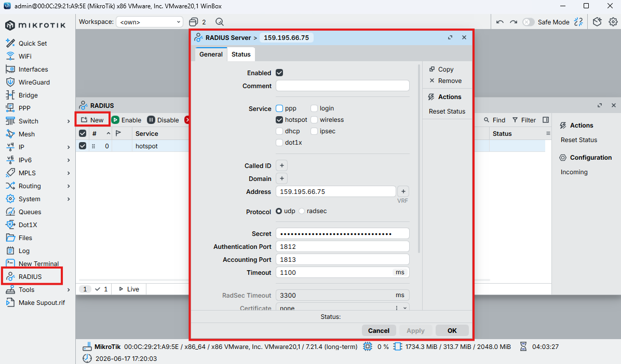Click Copy in RADIUS Server dialog
Image resolution: width=621 pixels, height=364 pixels.
tap(441, 69)
